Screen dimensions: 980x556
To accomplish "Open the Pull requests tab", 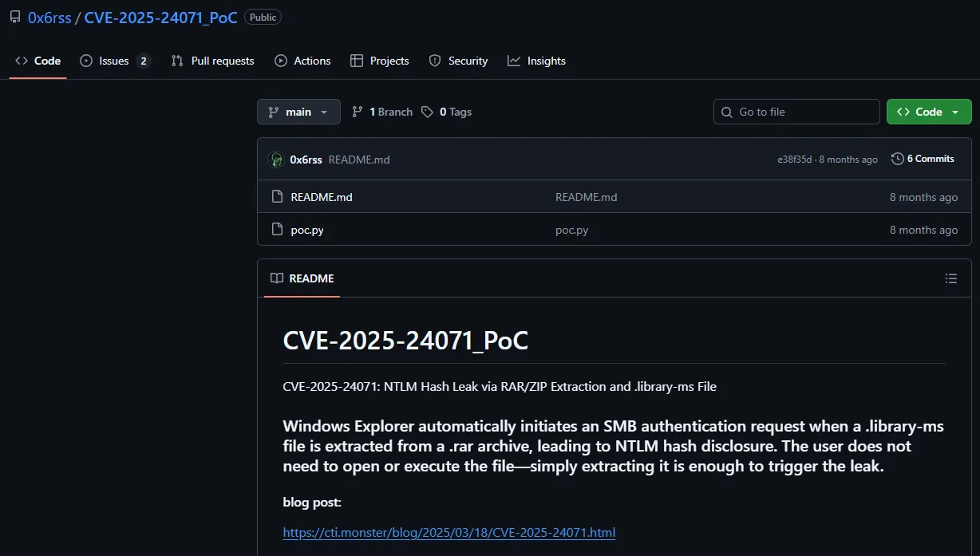I will pyautogui.click(x=213, y=61).
